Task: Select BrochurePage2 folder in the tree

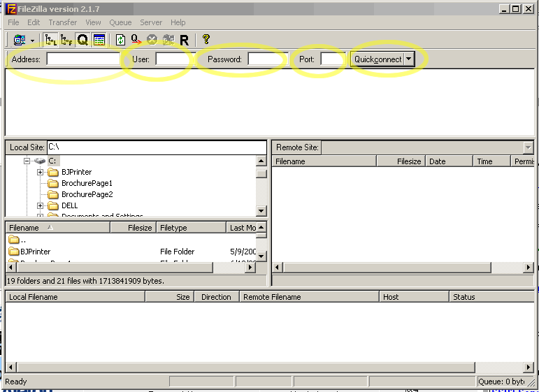Action: tap(87, 194)
